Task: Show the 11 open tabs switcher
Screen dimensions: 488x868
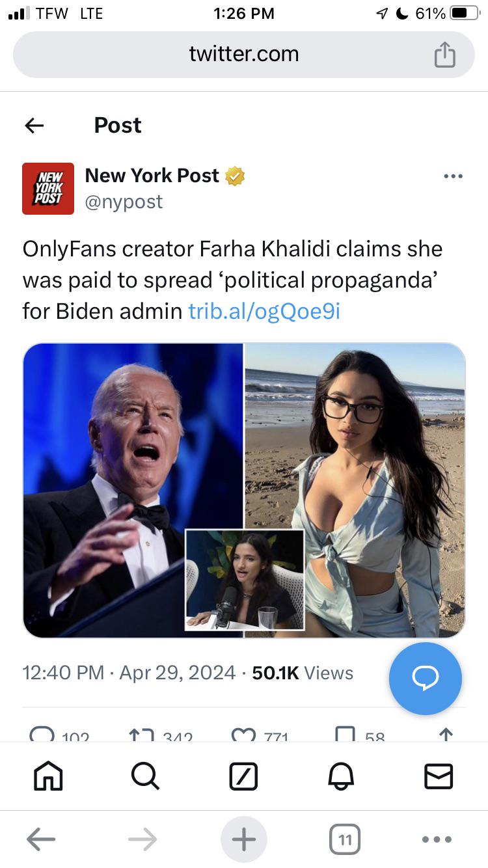Action: [345, 839]
